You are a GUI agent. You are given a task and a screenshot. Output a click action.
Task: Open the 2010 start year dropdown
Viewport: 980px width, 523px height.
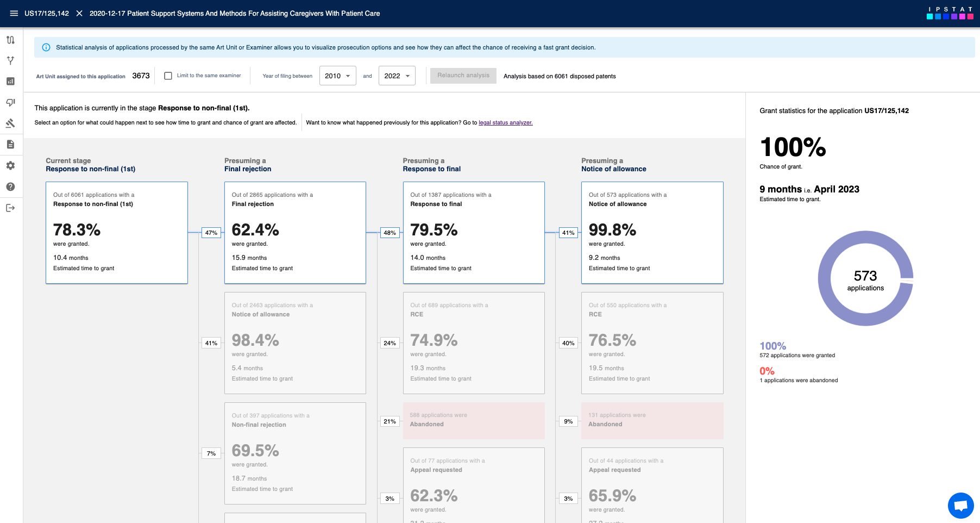[338, 76]
